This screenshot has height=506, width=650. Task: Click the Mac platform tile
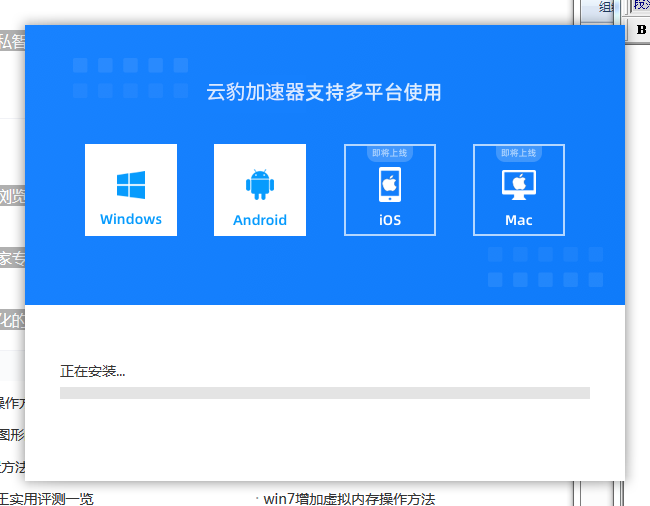[519, 190]
